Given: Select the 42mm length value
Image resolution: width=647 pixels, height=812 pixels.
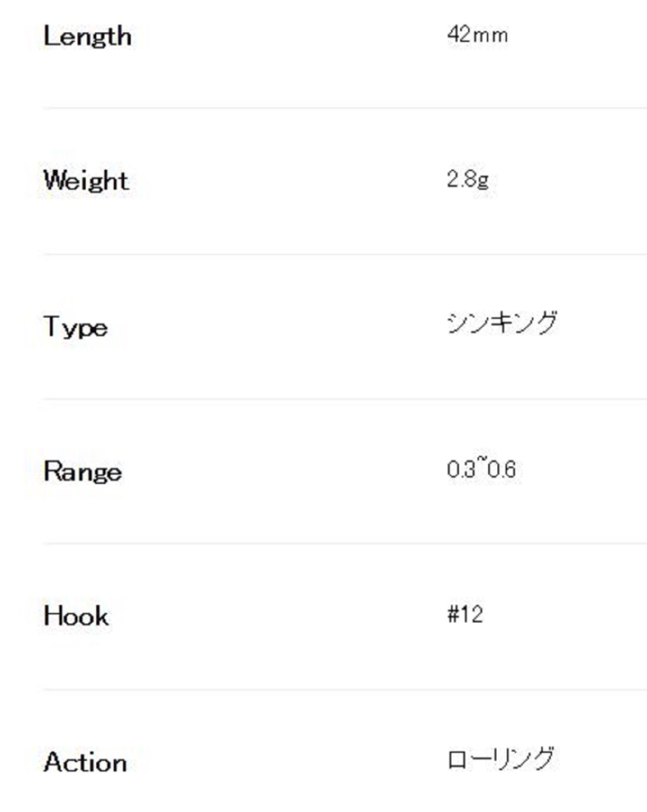Looking at the screenshot, I should click(x=477, y=35).
